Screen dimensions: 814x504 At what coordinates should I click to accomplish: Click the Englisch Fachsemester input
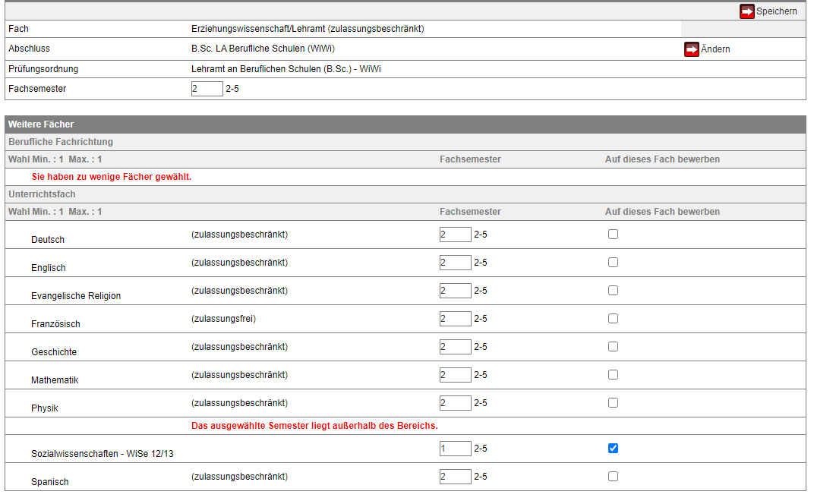(x=455, y=263)
